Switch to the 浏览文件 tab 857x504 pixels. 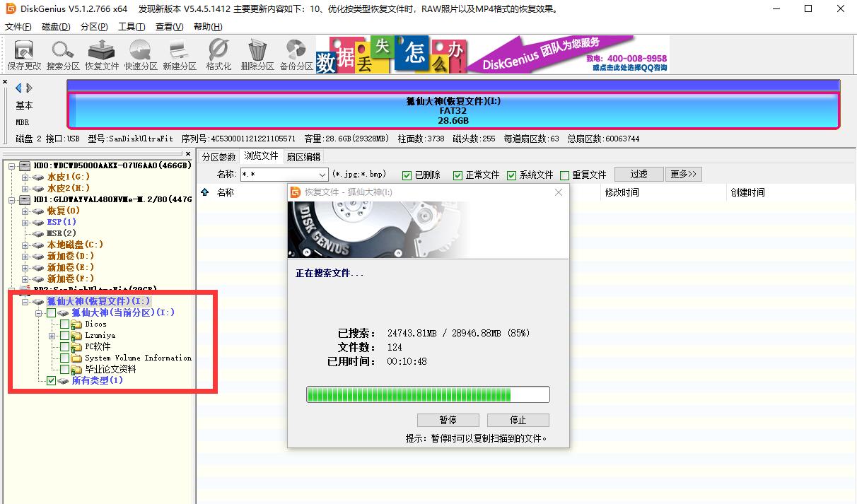coord(262,156)
